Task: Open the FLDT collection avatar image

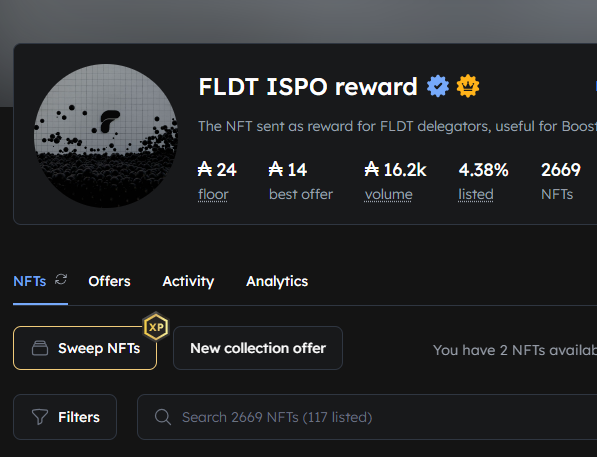Action: pos(106,136)
